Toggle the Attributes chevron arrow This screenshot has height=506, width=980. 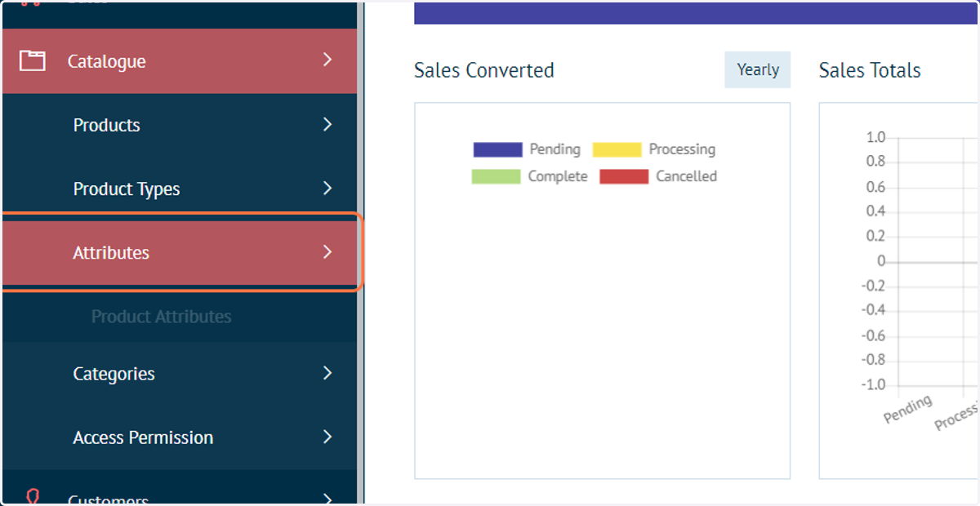tap(327, 252)
